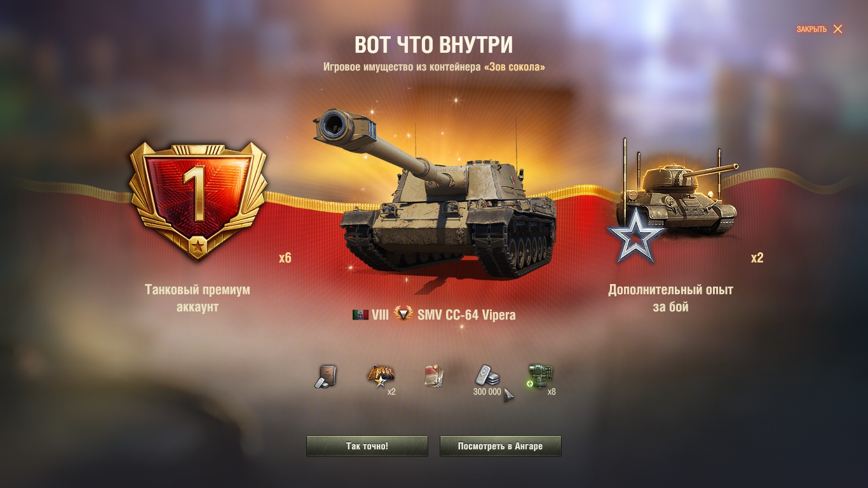Click the Italian flag nation icon

360,315
